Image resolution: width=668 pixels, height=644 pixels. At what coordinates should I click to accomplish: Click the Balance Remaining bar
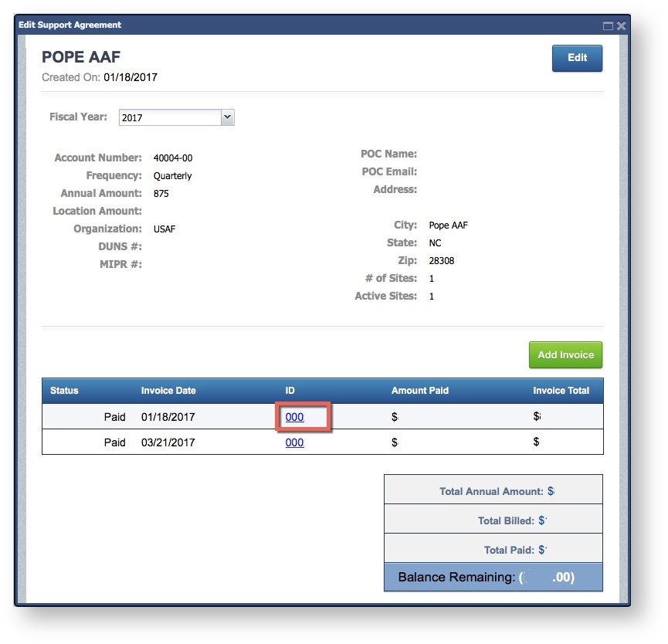pos(493,577)
